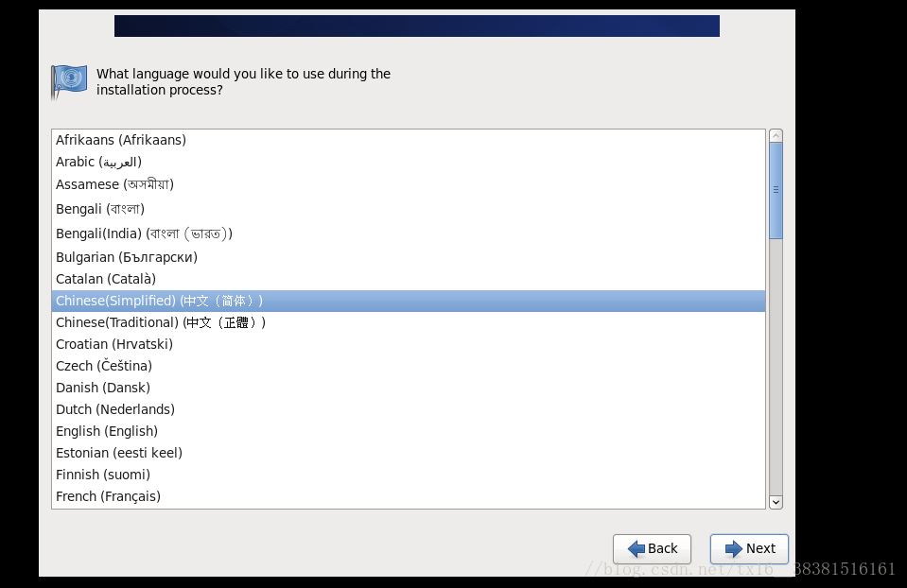
Task: Choose Dutch (Nederlands) option
Action: (409, 409)
